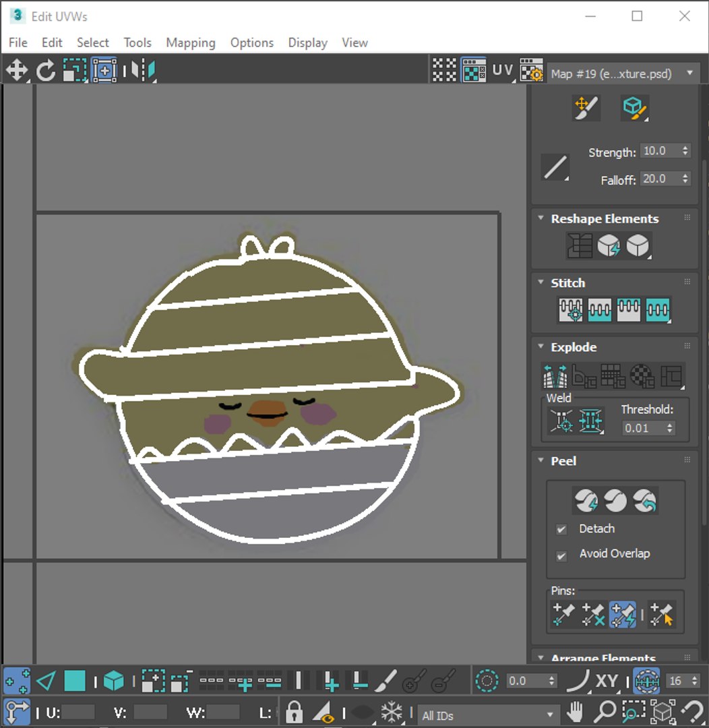The image size is (709, 728).
Task: Toggle the Lock Selection padlock
Action: 294,712
